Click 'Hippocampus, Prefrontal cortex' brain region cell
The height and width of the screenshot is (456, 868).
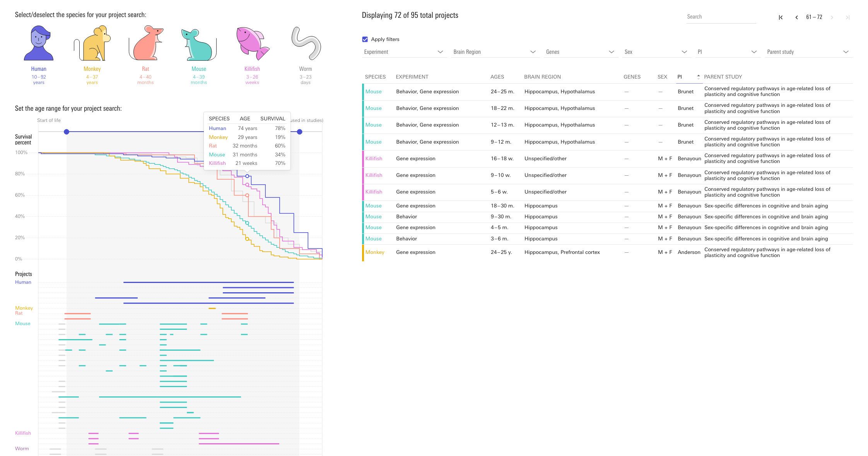click(x=562, y=252)
